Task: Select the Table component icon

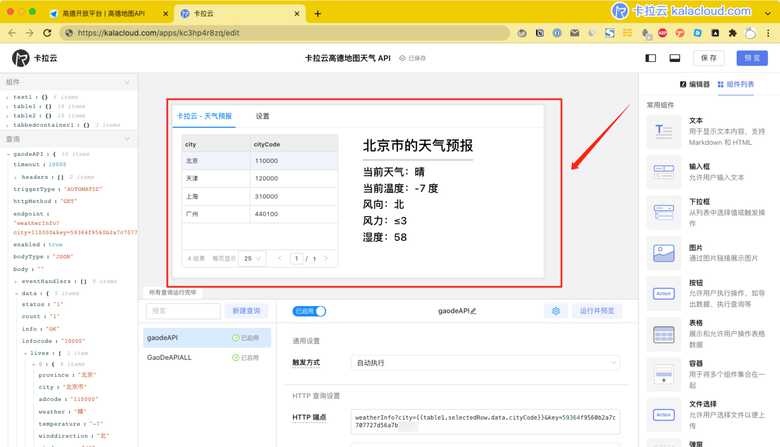Action: pyautogui.click(x=664, y=334)
